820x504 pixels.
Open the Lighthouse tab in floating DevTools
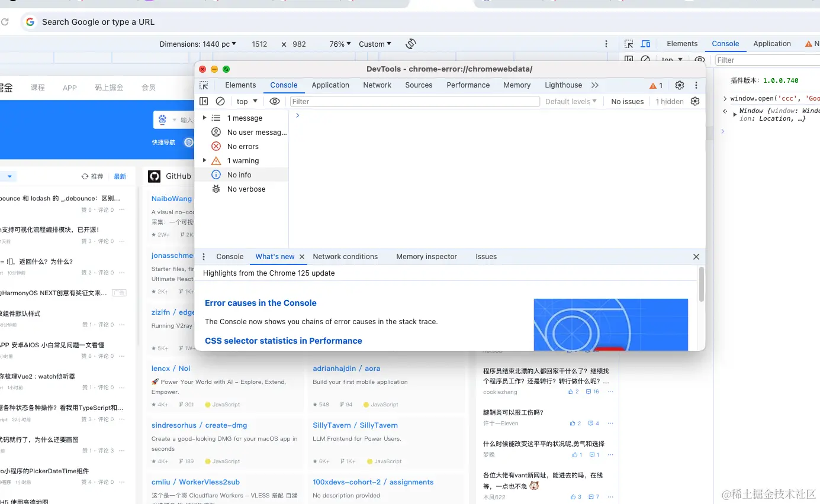563,85
